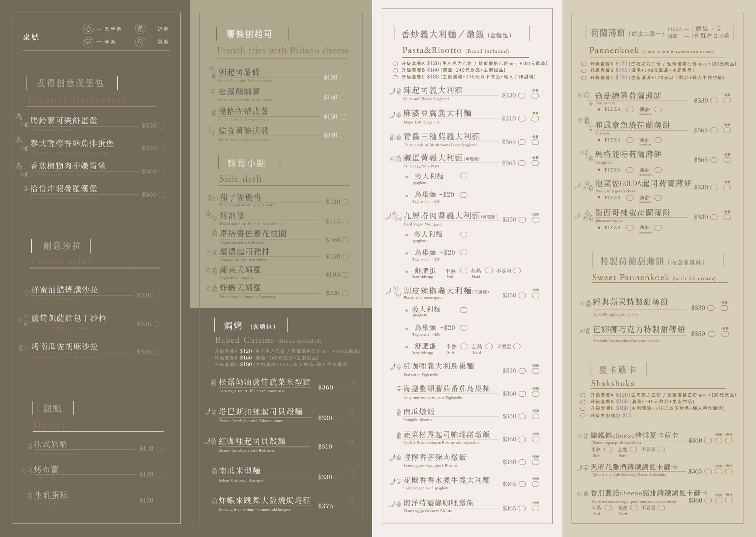The width and height of the screenshot is (756, 537).
Task: Click the 全素 mushroom legend icon
Action: (x=88, y=42)
